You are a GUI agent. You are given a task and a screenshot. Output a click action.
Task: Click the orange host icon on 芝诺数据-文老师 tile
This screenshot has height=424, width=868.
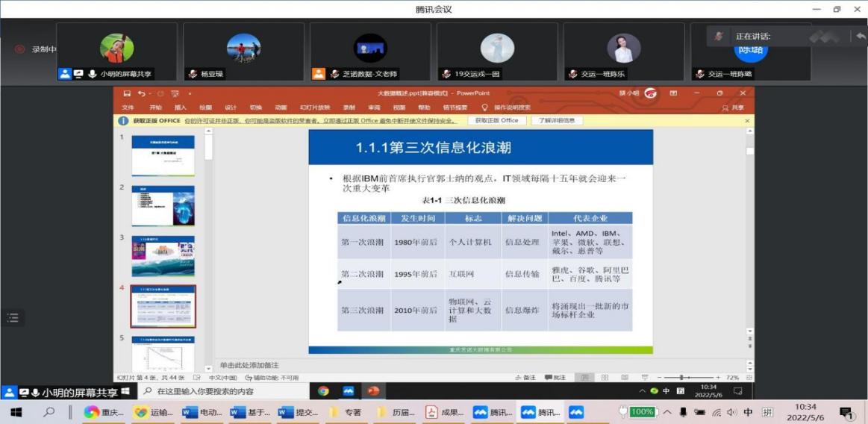318,74
